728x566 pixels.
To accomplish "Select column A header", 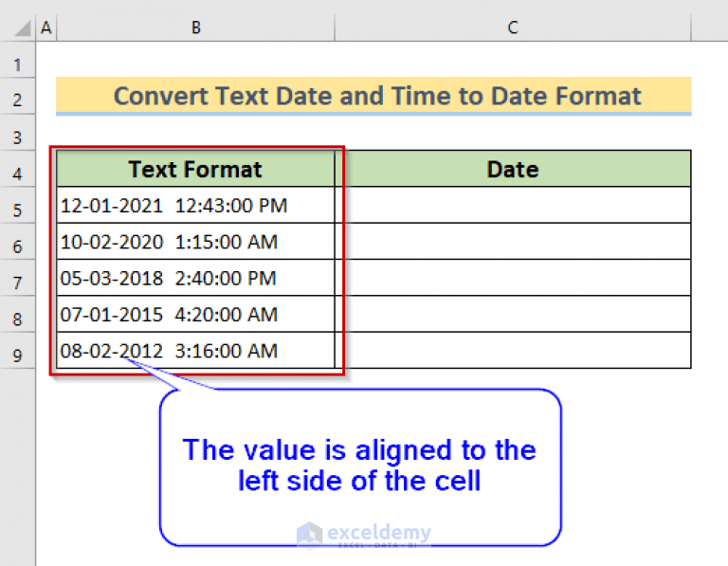I will pos(45,27).
